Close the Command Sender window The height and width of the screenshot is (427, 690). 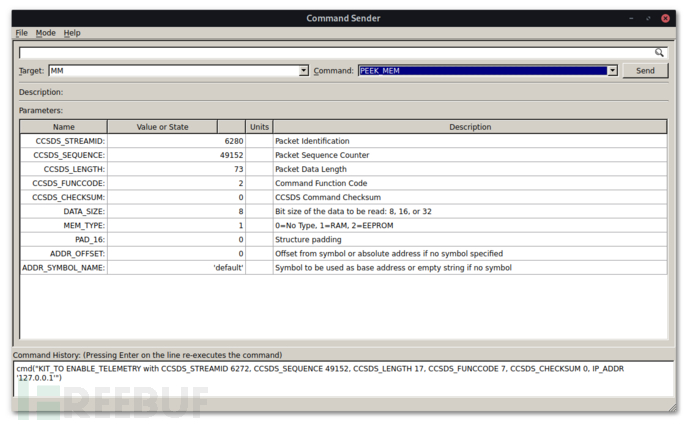[x=665, y=18]
